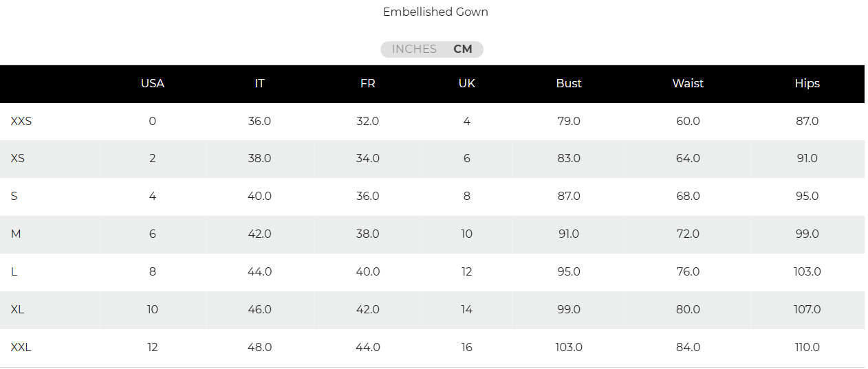Image resolution: width=868 pixels, height=369 pixels.
Task: Select the XXS waist value 60.0
Action: pyautogui.click(x=688, y=122)
